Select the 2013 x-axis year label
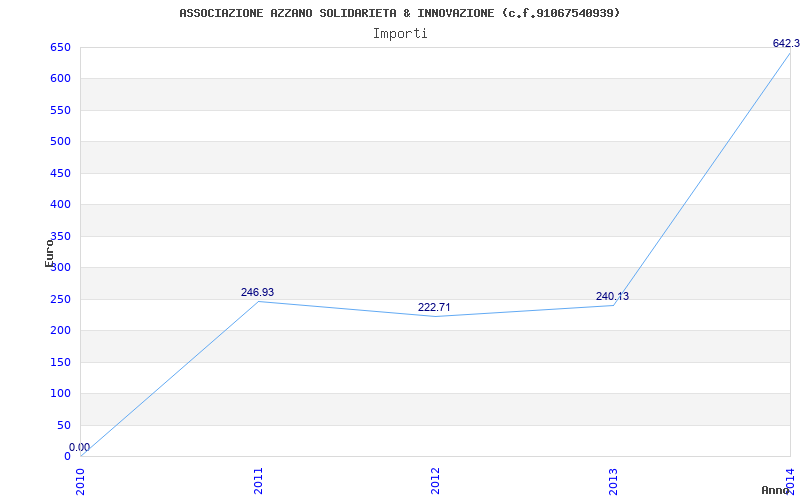The width and height of the screenshot is (800, 500). coord(613,480)
